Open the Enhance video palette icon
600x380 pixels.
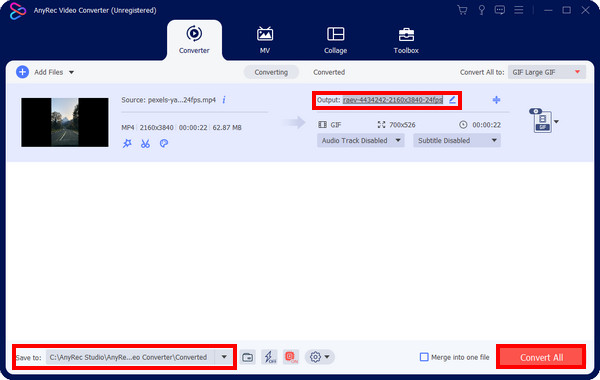[164, 144]
